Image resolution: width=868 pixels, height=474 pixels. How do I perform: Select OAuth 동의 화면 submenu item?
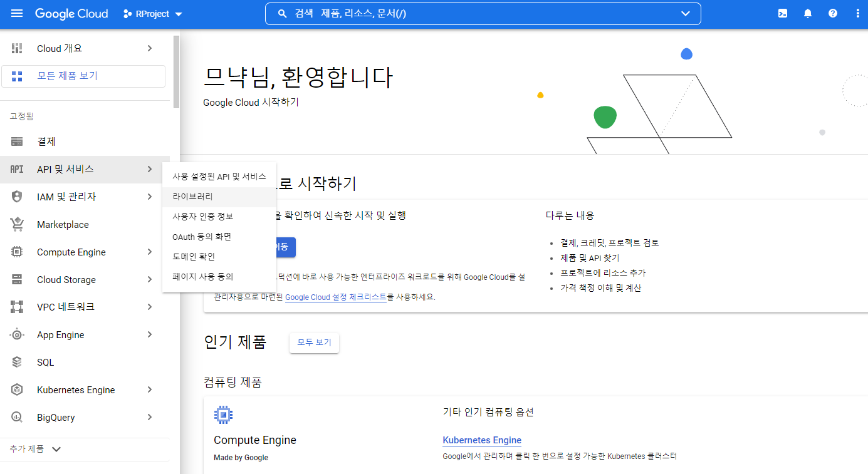[x=219, y=237]
